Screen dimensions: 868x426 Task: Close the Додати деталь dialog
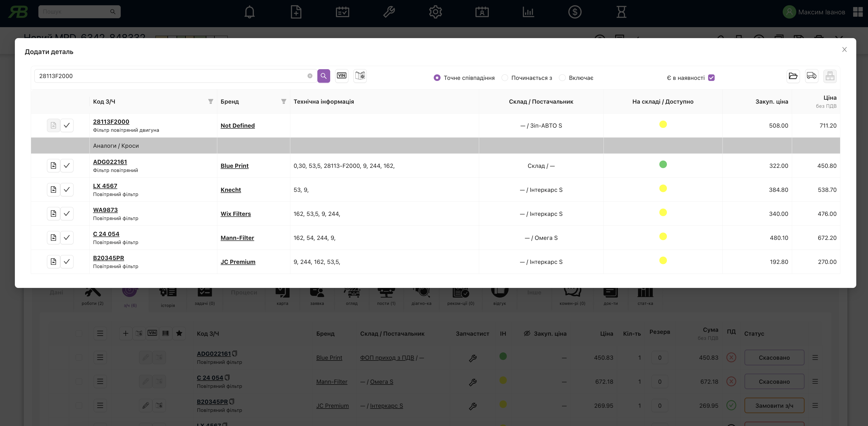844,50
